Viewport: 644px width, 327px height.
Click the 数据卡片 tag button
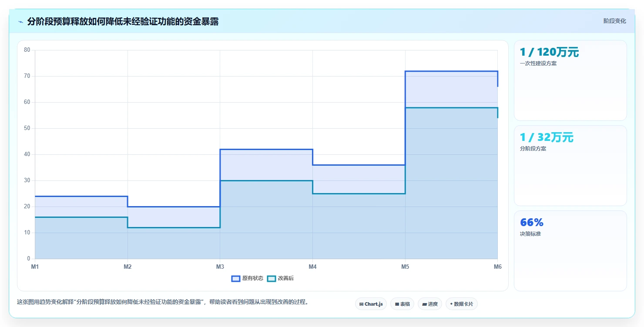point(461,304)
